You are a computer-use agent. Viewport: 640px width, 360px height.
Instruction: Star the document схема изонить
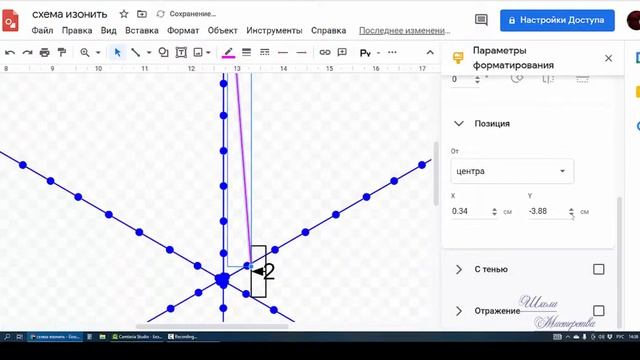click(124, 14)
